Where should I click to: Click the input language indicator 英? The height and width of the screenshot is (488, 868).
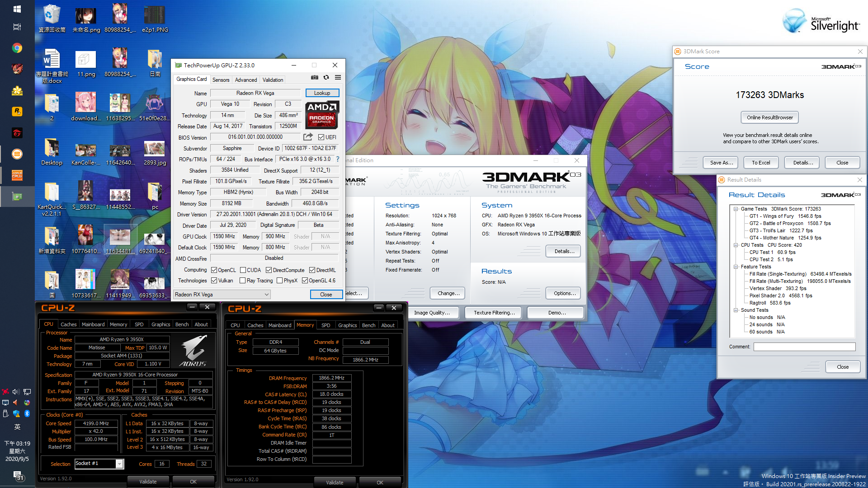[17, 427]
